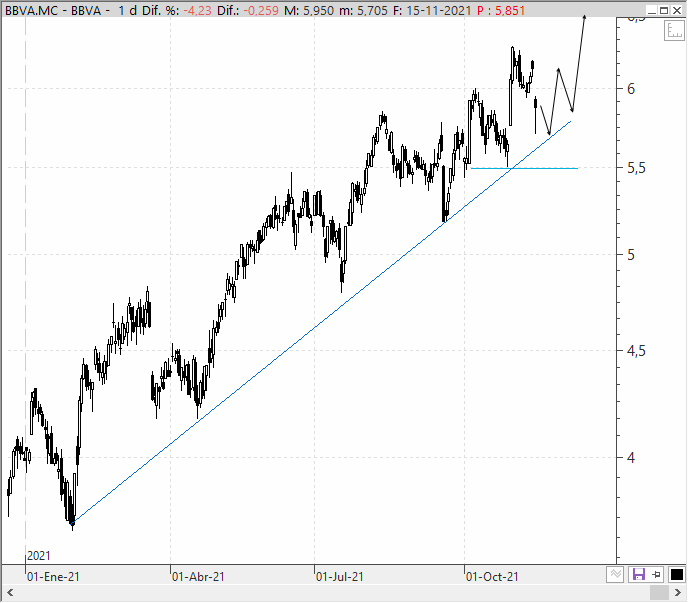Click the 01-Oct-21 date label
Viewport: 688px width, 603px height.
click(492, 576)
